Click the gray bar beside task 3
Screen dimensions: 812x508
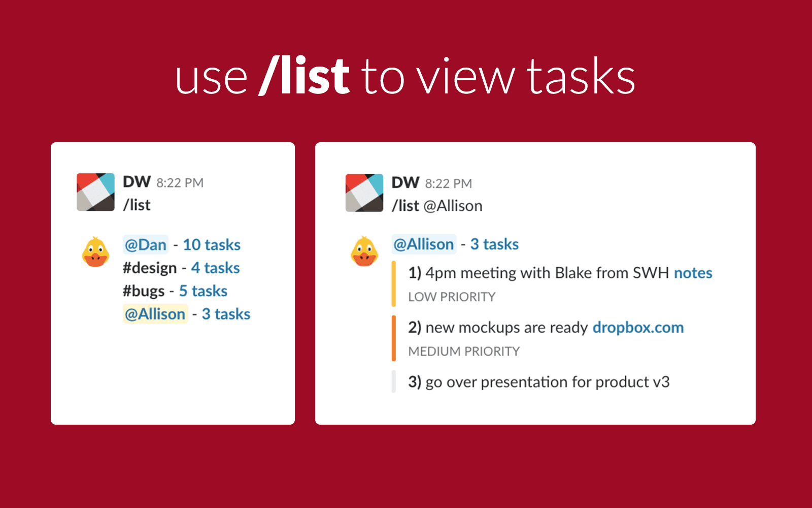click(x=394, y=382)
